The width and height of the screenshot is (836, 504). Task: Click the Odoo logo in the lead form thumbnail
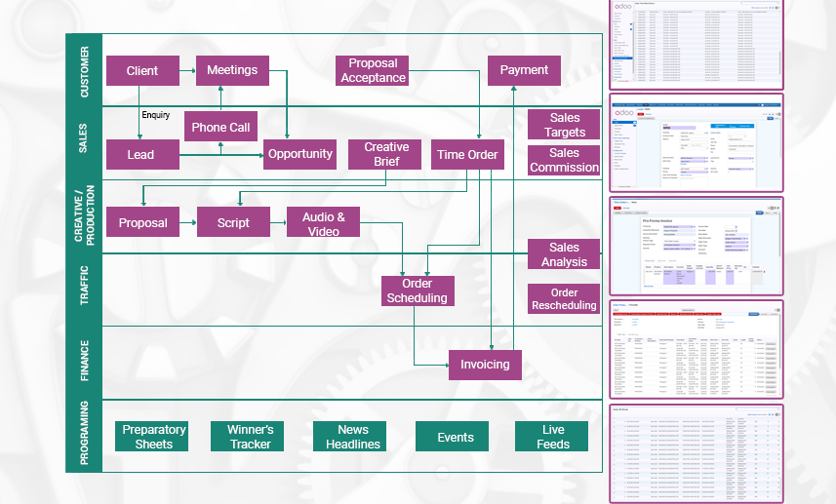click(623, 112)
